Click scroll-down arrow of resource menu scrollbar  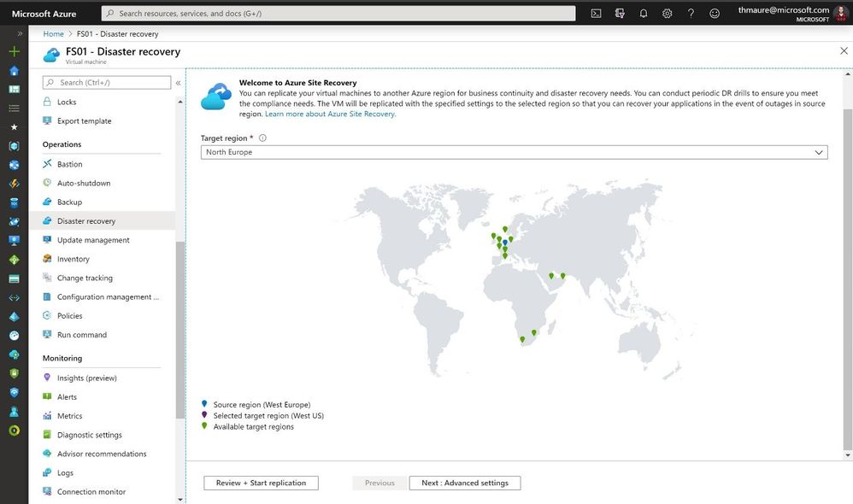pos(180,499)
